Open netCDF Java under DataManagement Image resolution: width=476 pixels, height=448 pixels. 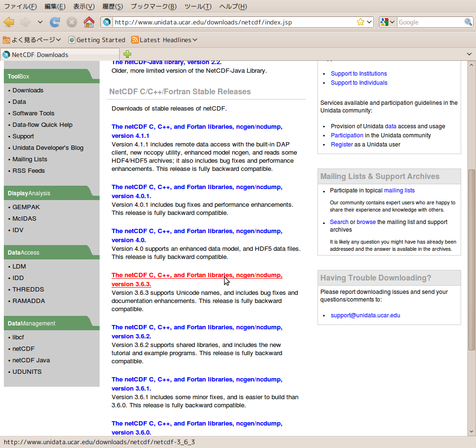(31, 360)
